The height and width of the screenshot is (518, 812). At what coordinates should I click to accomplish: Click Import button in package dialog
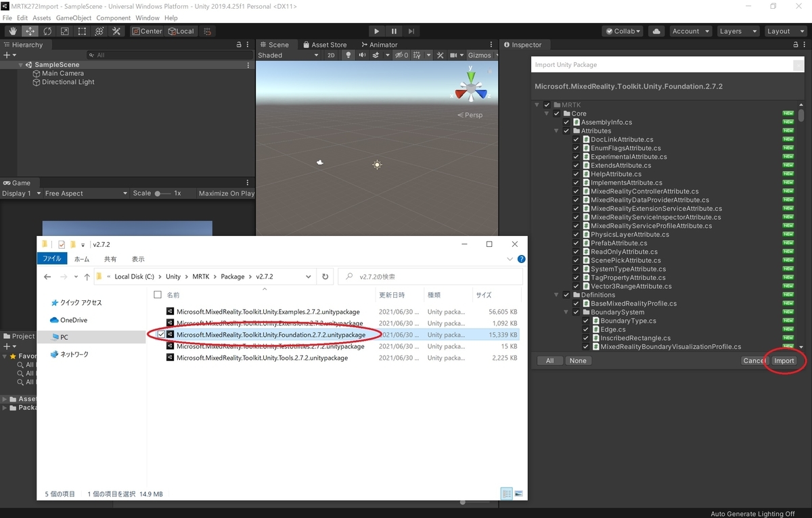pyautogui.click(x=784, y=360)
